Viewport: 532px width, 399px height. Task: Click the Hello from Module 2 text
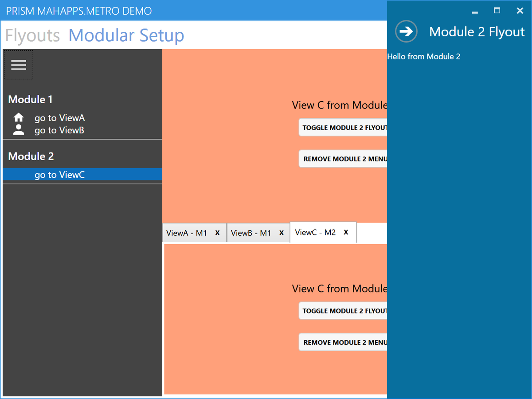point(424,56)
